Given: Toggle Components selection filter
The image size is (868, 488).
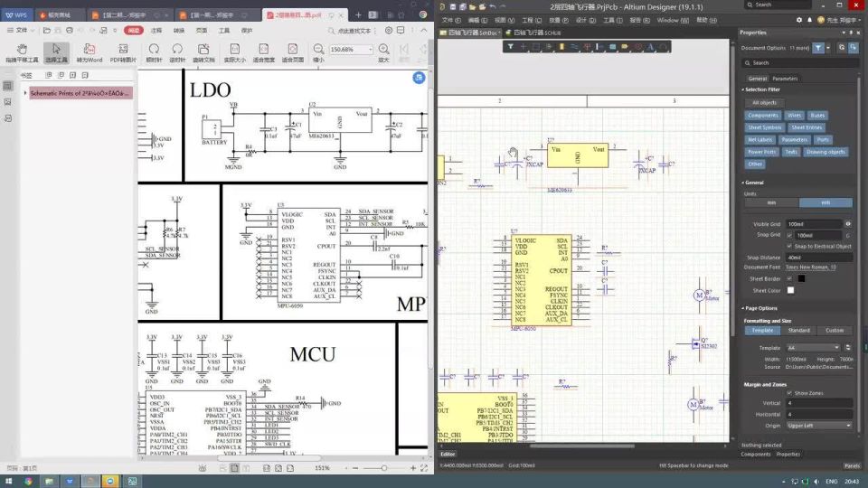Looking at the screenshot, I should click(763, 115).
